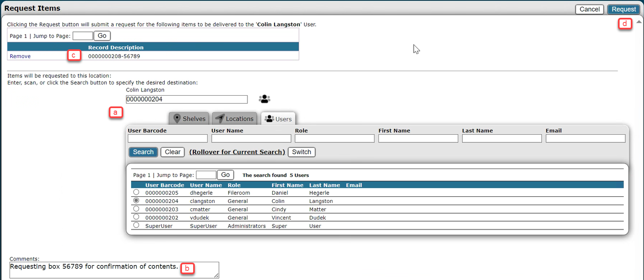Clear the user search fields
Screen dimensions: 644x280
[172, 152]
